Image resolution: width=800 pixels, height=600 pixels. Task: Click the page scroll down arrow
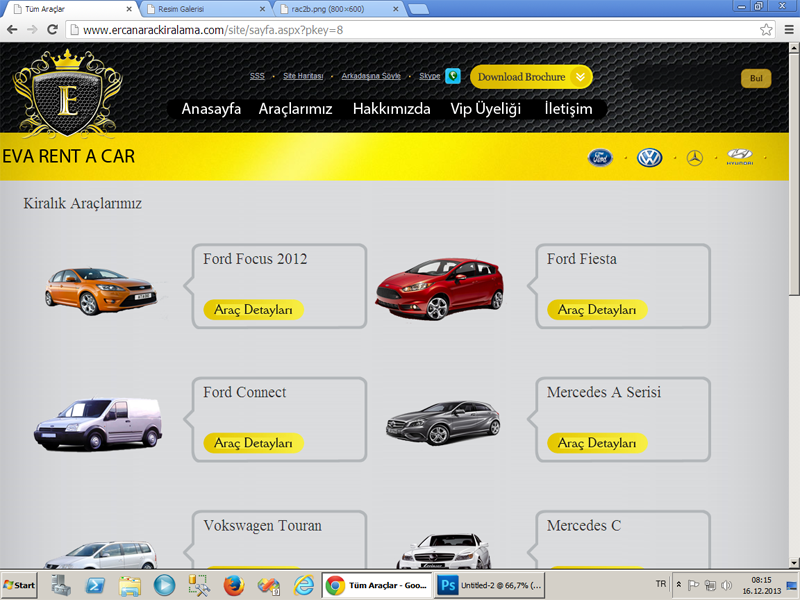(794, 563)
